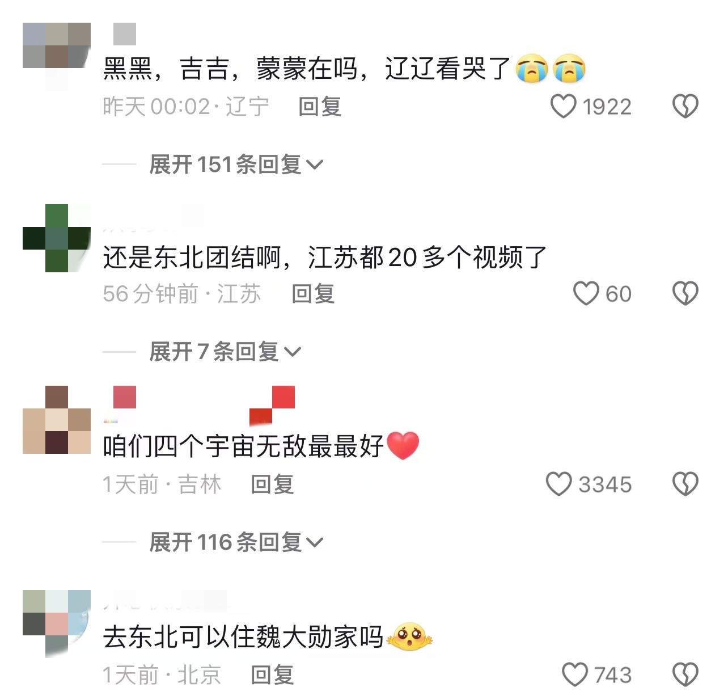The height and width of the screenshot is (700, 728).
Task: Reply to the 56分钟前 江苏 comment
Action: pyautogui.click(x=313, y=294)
